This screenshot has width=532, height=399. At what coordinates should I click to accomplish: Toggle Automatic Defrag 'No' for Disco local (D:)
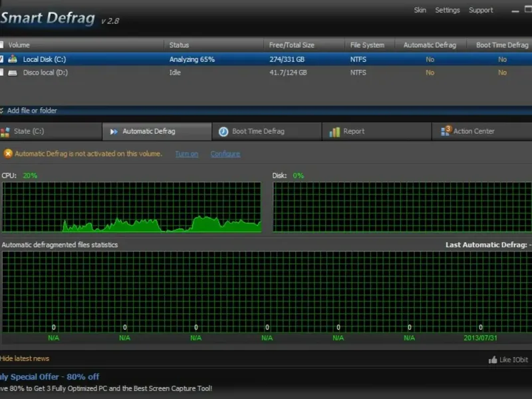(430, 72)
